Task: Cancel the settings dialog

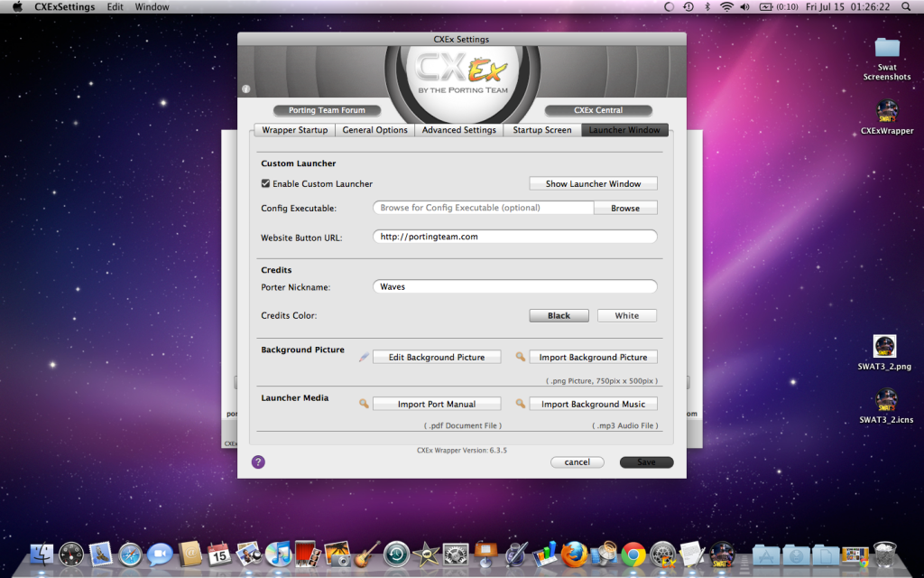Action: click(577, 461)
